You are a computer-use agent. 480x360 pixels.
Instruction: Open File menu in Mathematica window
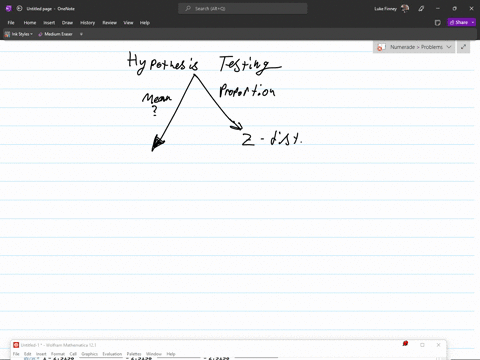coord(16,354)
